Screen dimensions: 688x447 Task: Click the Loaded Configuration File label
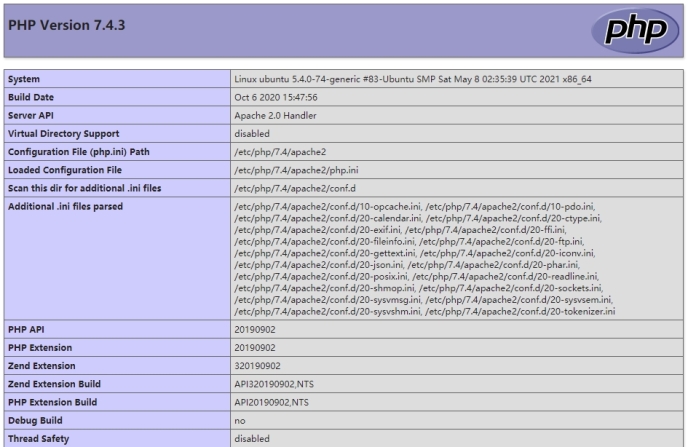point(65,170)
